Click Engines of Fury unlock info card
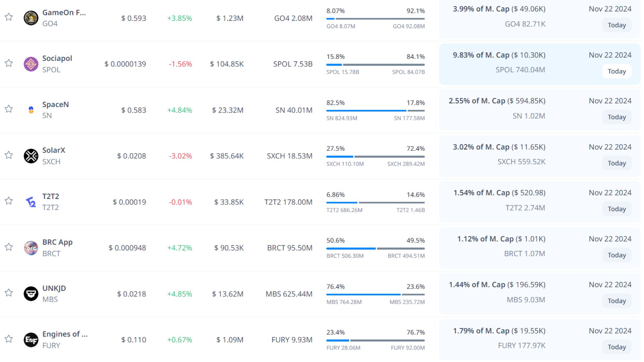Image resolution: width=644 pixels, height=362 pixels. click(x=539, y=339)
